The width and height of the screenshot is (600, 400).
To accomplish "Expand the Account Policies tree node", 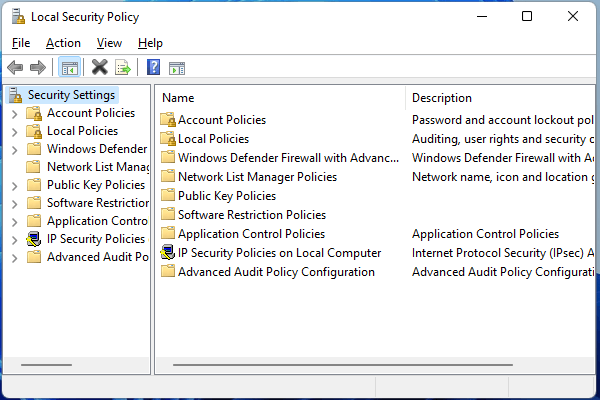I will (x=14, y=114).
